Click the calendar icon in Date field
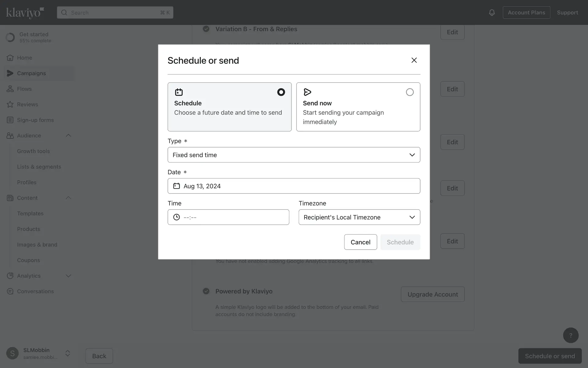This screenshot has height=368, width=588. [x=177, y=186]
